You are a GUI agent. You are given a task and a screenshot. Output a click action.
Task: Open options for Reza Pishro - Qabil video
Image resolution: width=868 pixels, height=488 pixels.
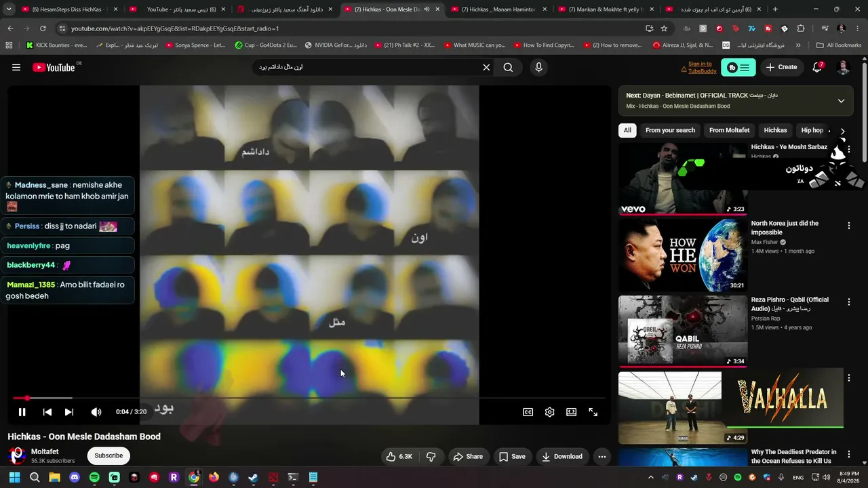pyautogui.click(x=848, y=302)
